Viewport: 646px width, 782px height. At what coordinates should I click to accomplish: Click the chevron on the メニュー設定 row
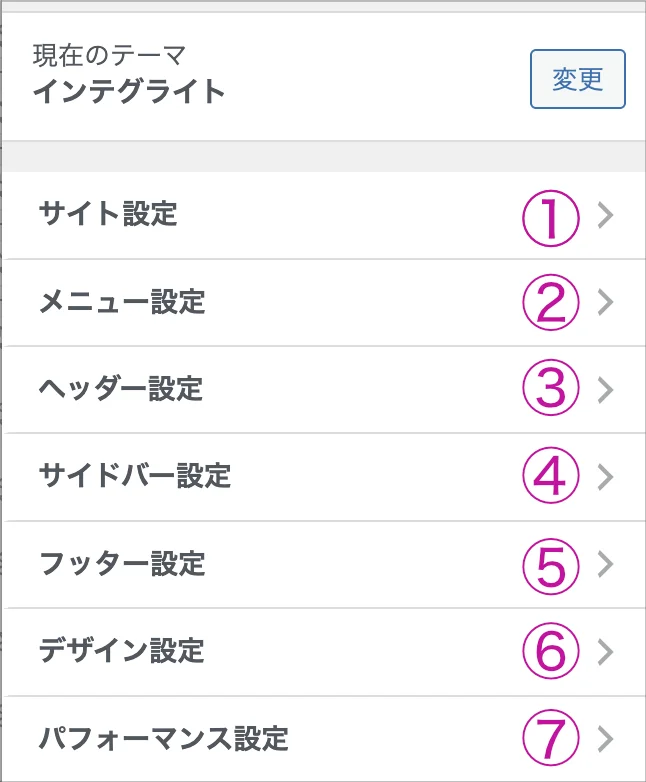point(604,303)
